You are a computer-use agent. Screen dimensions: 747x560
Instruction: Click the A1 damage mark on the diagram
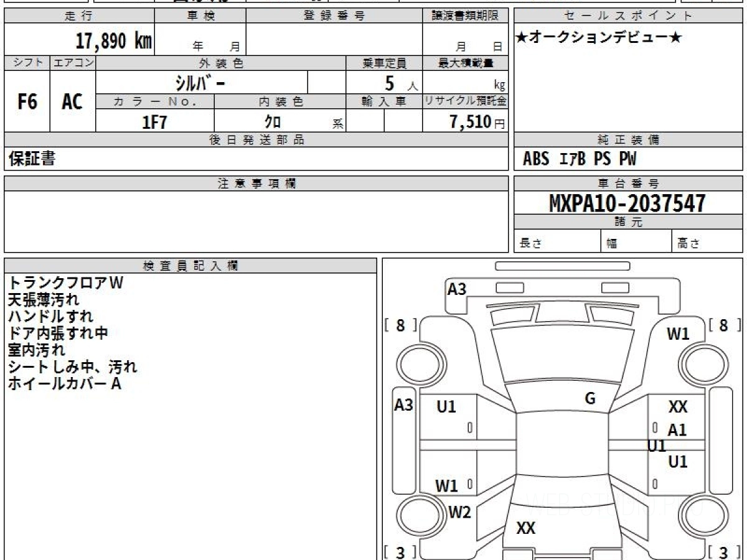677,430
